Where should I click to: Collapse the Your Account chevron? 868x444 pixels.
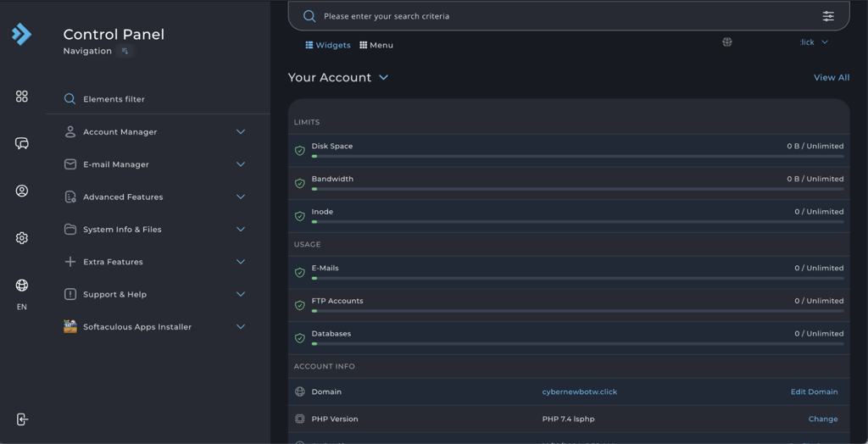pos(384,77)
